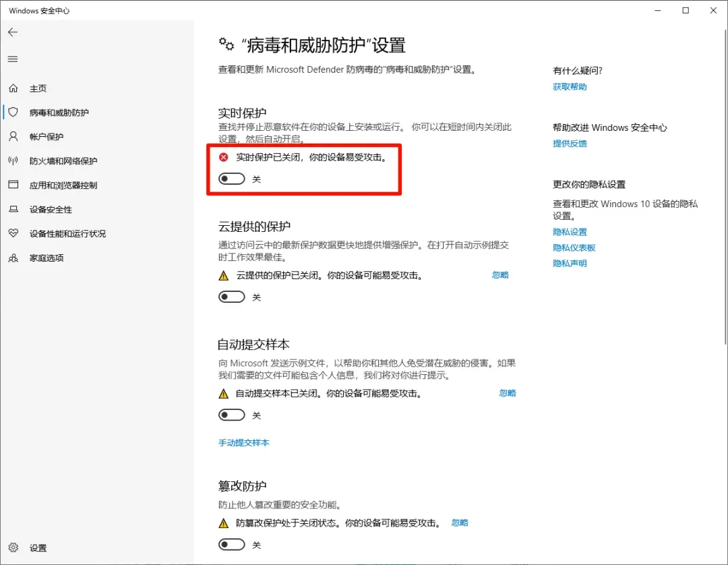Screen dimensions: 728x565
Task: Click the 篡改防护 section heading
Action: (x=243, y=485)
